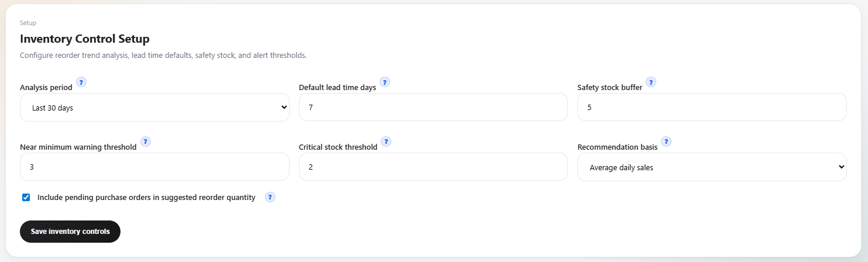Image resolution: width=868 pixels, height=262 pixels.
Task: Click the Critical stock threshold input box
Action: point(433,167)
